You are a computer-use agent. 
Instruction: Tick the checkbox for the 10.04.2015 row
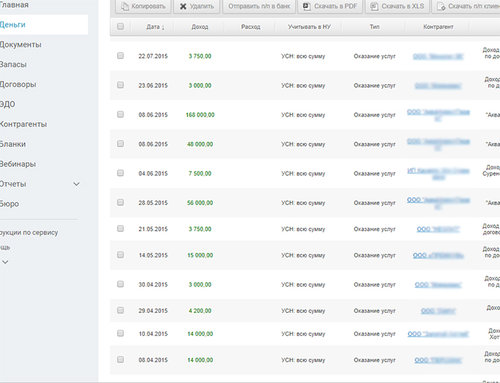pyautogui.click(x=120, y=333)
